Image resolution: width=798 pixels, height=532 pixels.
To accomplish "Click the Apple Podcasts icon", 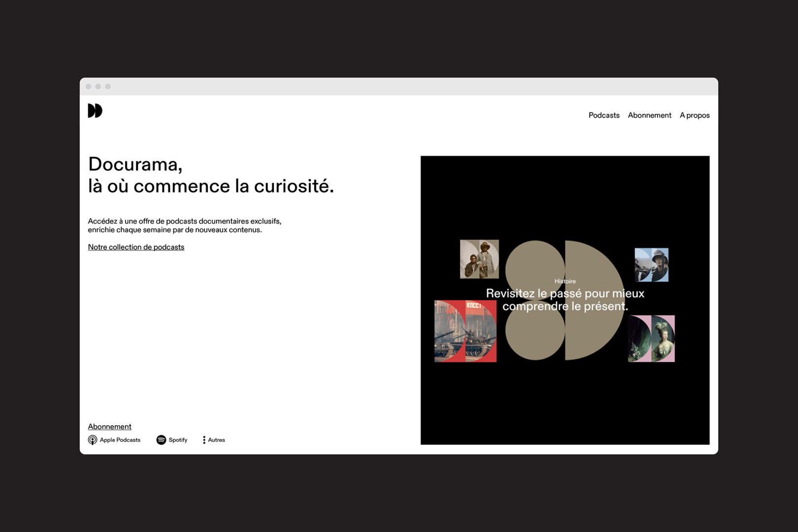I will [x=93, y=440].
